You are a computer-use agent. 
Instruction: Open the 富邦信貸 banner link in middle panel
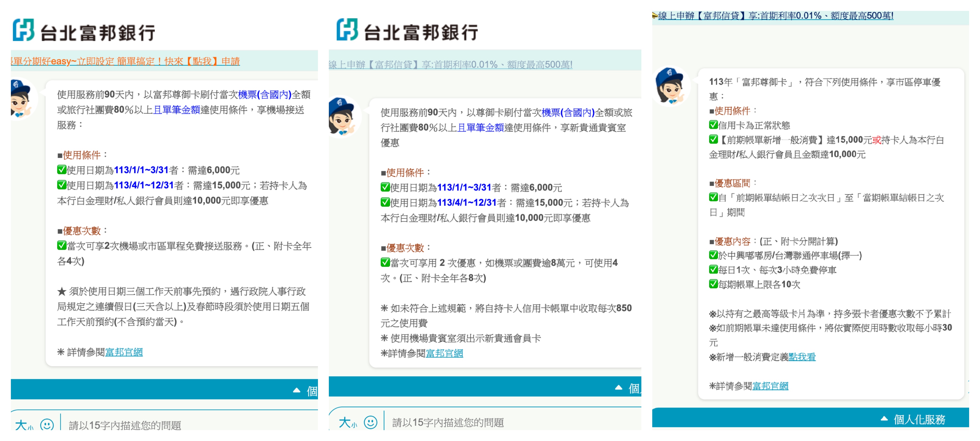(x=451, y=64)
